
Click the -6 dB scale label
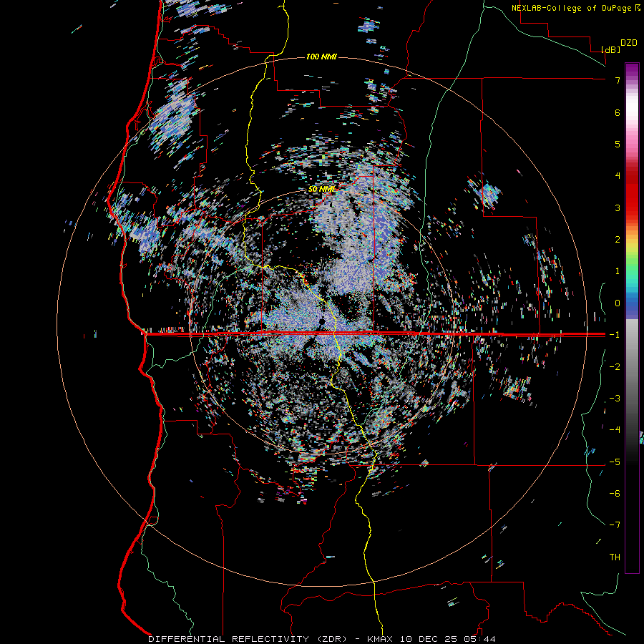tap(615, 494)
